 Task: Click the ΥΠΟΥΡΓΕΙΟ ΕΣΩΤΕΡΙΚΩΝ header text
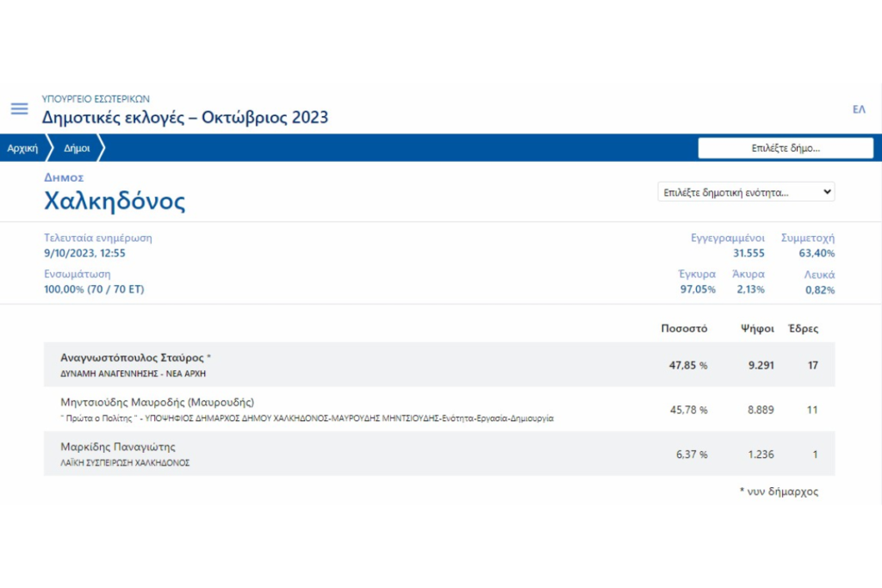(96, 99)
